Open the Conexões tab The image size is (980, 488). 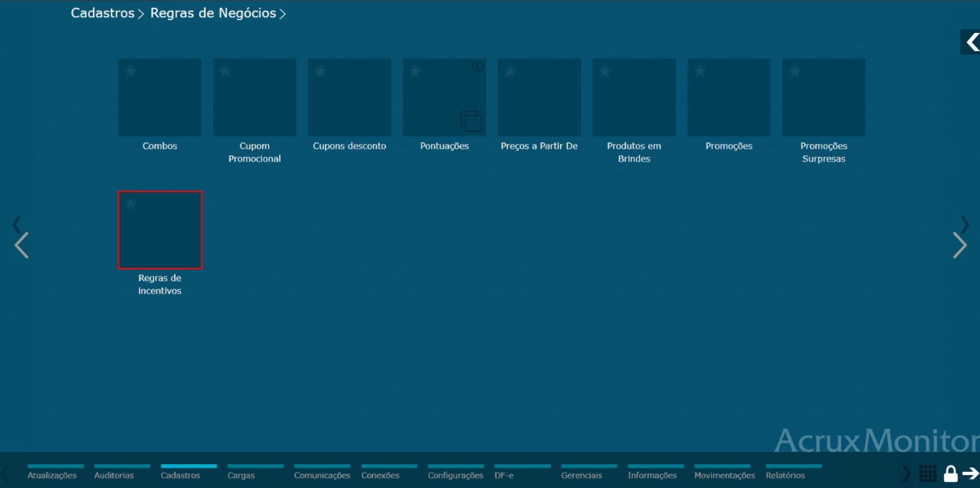[x=388, y=471]
